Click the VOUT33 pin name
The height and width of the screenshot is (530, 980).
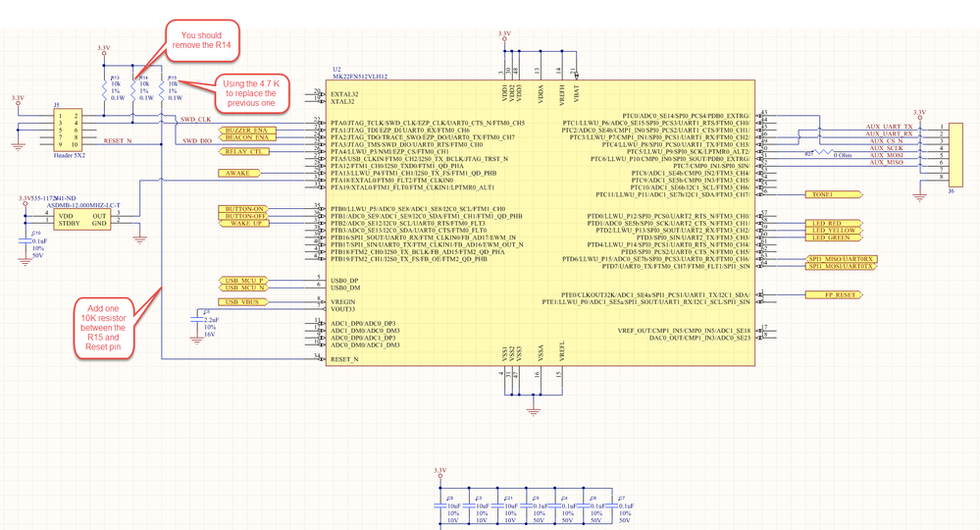click(343, 309)
